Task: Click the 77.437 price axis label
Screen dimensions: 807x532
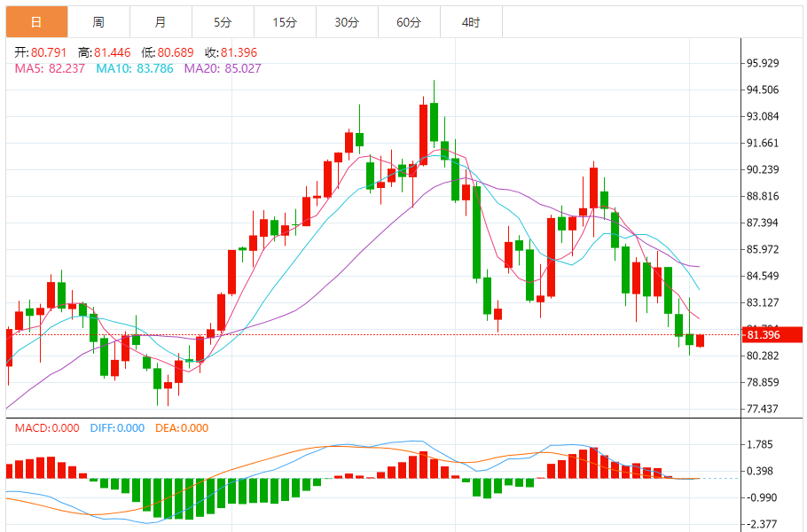Action: (x=763, y=409)
